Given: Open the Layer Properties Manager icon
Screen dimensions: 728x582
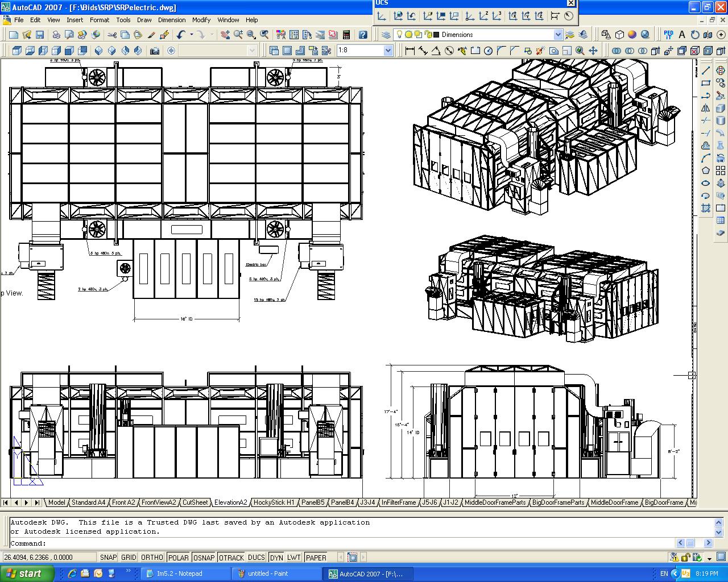Looking at the screenshot, I should [x=386, y=35].
